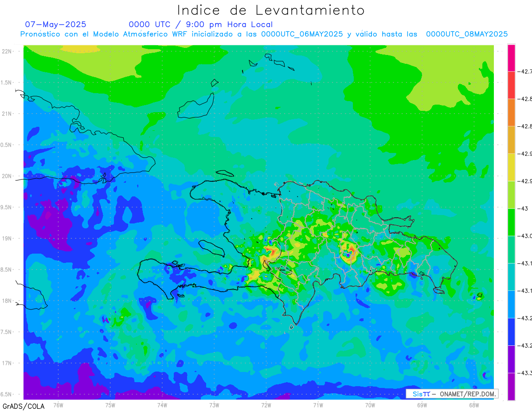Click the '75W' longitude label
The height and width of the screenshot is (411, 532).
tap(110, 405)
